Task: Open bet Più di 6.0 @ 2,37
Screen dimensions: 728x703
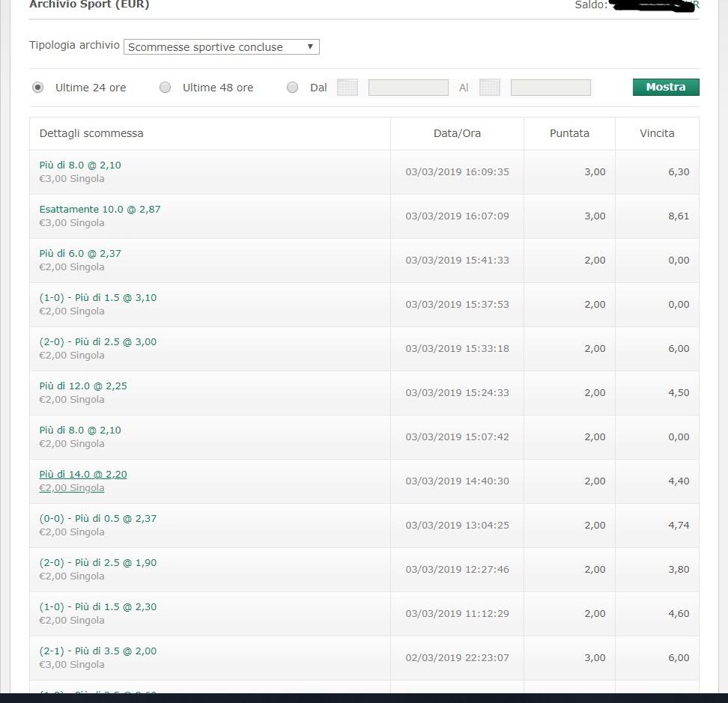Action: [x=80, y=253]
